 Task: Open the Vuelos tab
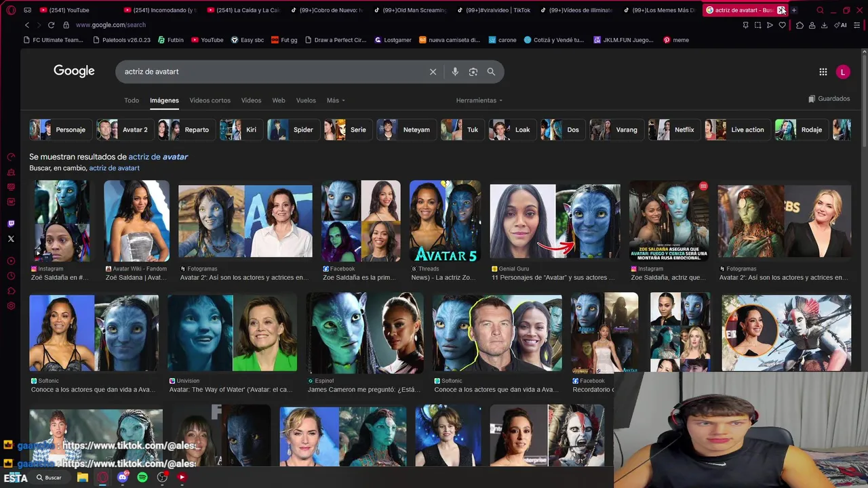(x=306, y=100)
